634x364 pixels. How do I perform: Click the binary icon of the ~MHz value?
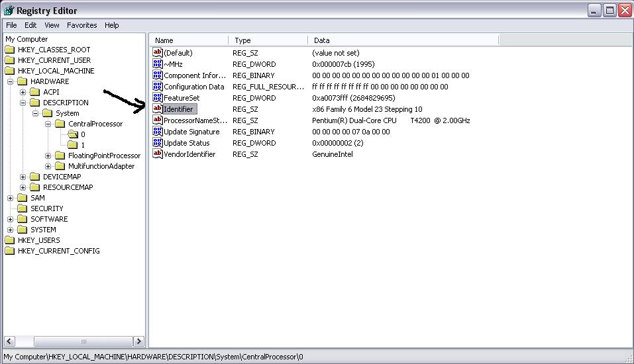click(157, 64)
